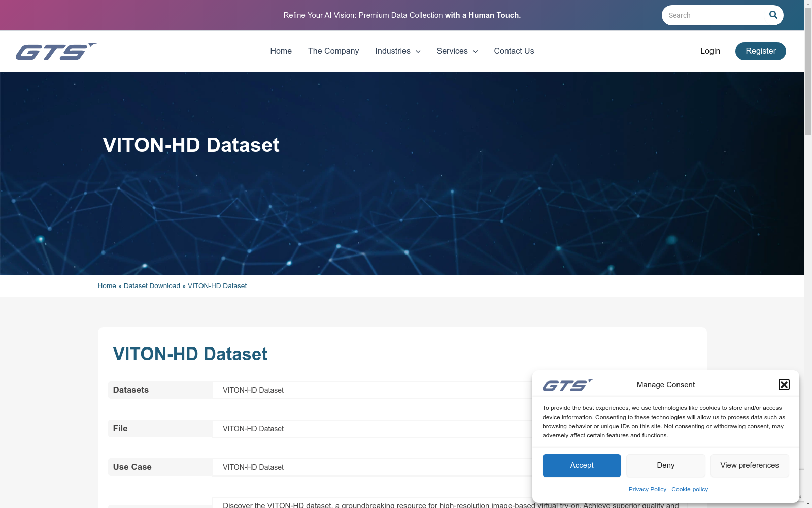
Task: Click the scrollbar up arrow
Action: click(808, 4)
